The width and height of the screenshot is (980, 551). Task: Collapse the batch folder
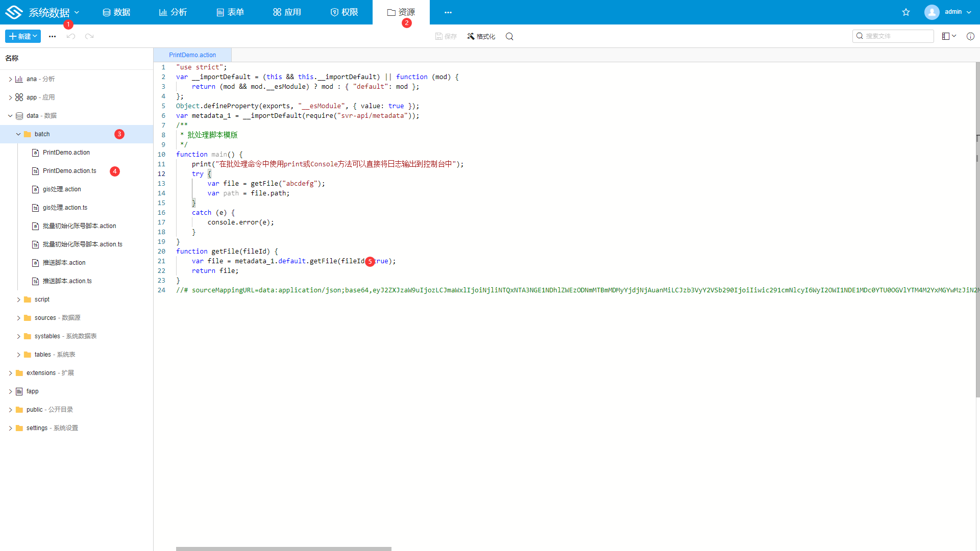pyautogui.click(x=18, y=134)
